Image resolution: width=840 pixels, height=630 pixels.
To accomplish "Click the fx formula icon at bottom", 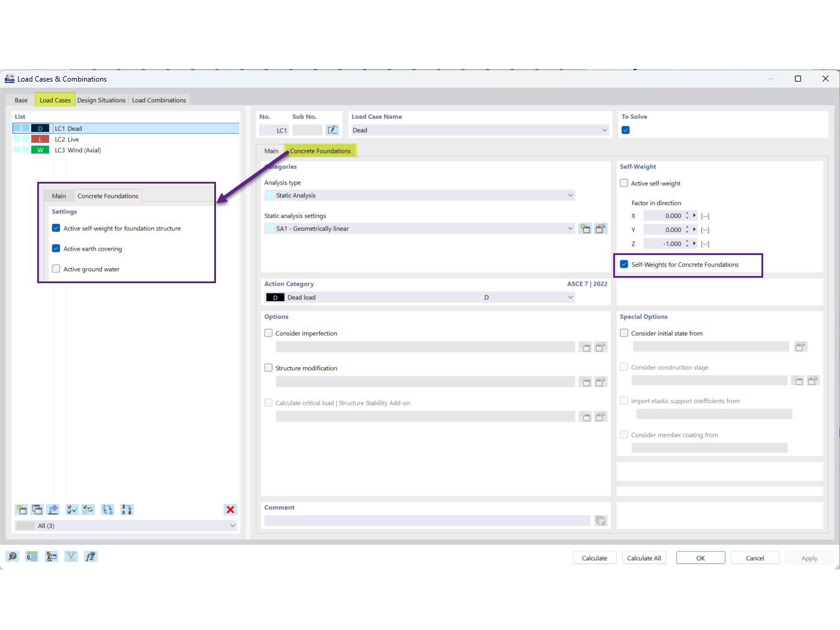I will tap(90, 556).
